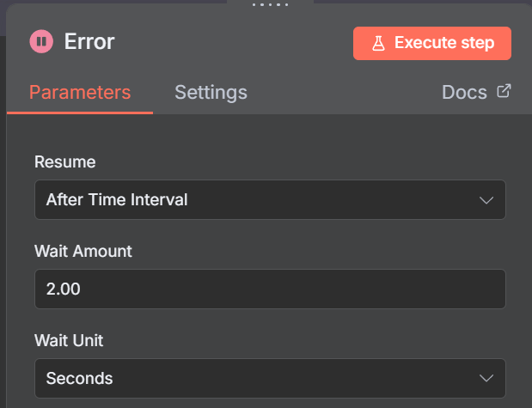Click the Wait Unit chevron arrow

pyautogui.click(x=486, y=378)
